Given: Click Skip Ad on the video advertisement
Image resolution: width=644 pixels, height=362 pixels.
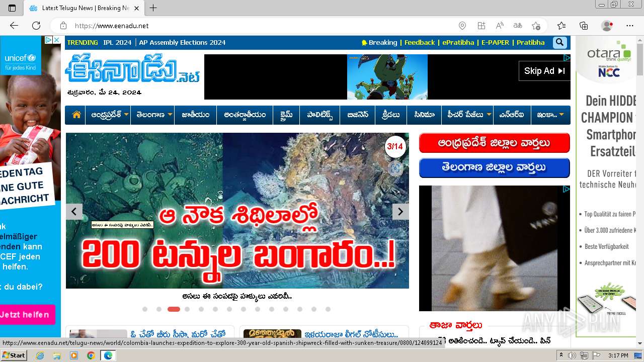Looking at the screenshot, I should (x=545, y=71).
